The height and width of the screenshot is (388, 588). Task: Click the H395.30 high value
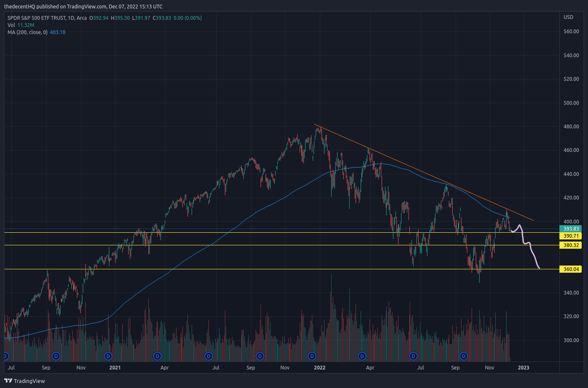120,18
